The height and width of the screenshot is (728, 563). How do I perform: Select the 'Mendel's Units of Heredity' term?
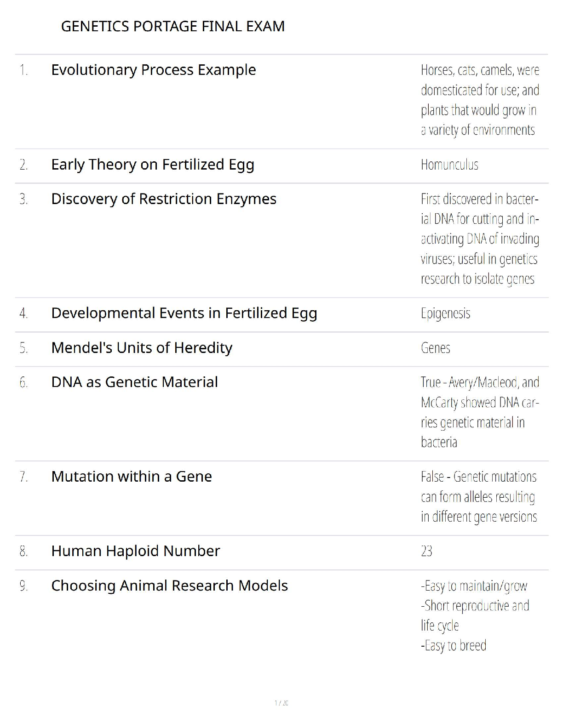pyautogui.click(x=142, y=348)
